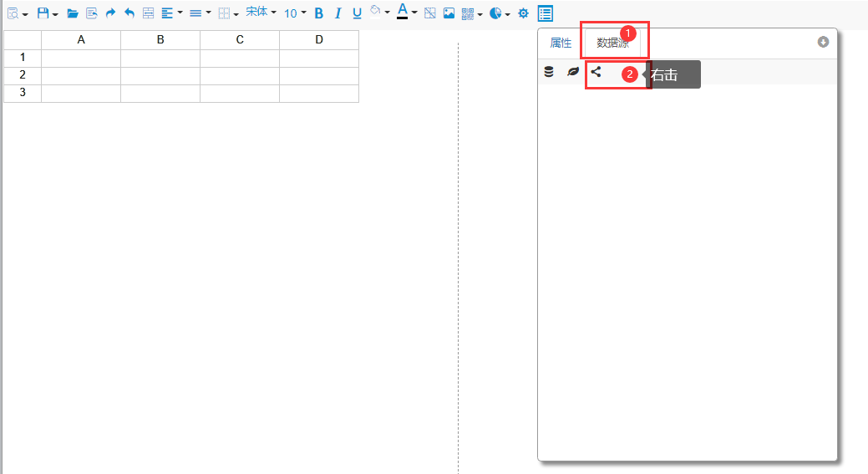Image resolution: width=868 pixels, height=474 pixels.
Task: Open the 宋体 font family dropdown
Action: click(x=261, y=13)
